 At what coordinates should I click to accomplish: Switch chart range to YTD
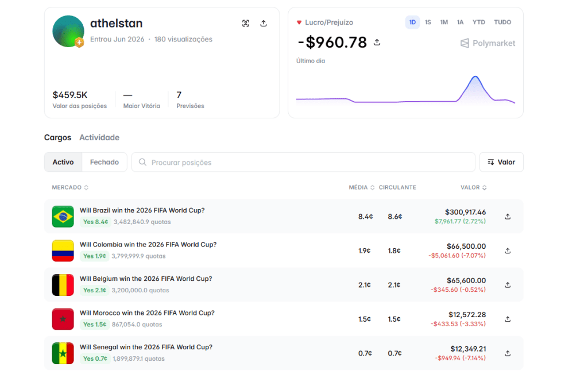[478, 22]
